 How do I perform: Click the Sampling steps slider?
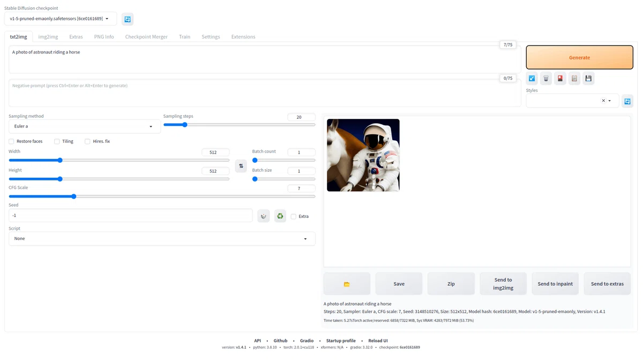[240, 125]
